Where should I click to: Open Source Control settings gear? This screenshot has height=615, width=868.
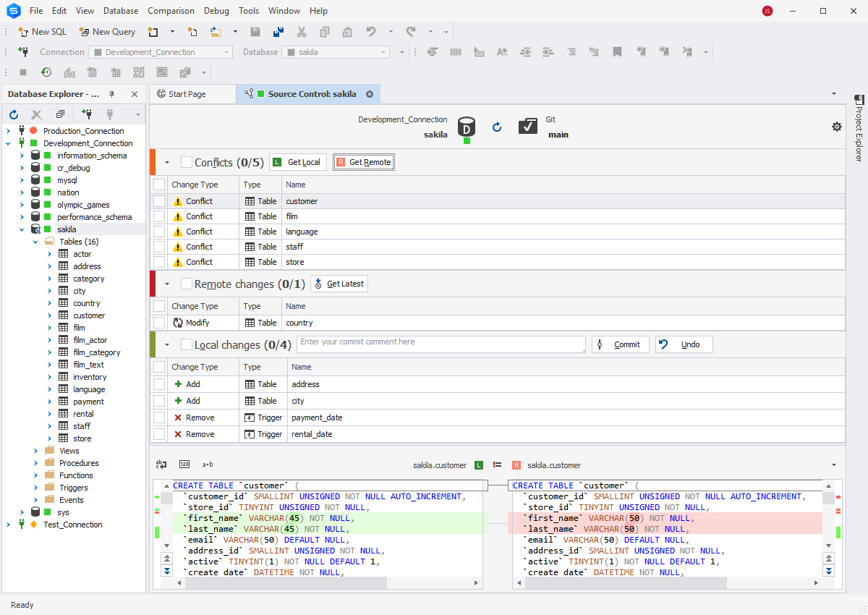pos(837,127)
